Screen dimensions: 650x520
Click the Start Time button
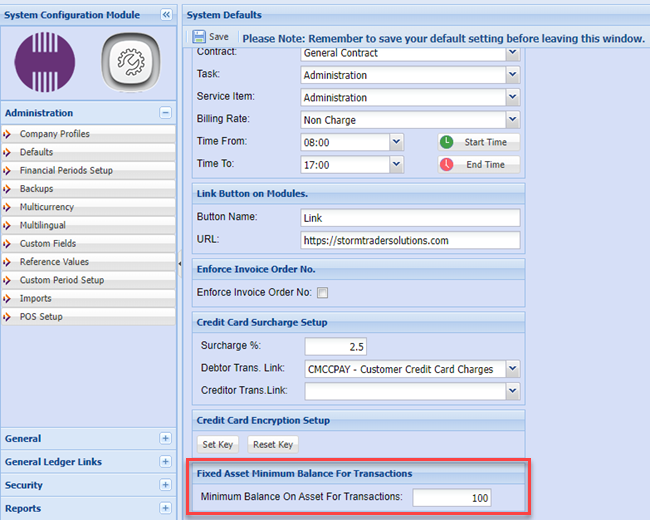click(479, 142)
